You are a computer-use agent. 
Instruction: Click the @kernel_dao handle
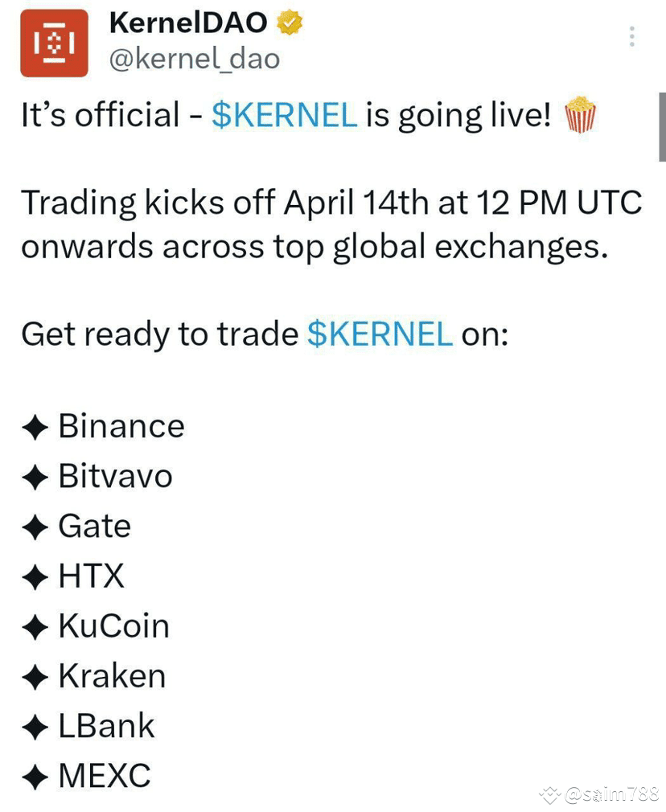195,58
